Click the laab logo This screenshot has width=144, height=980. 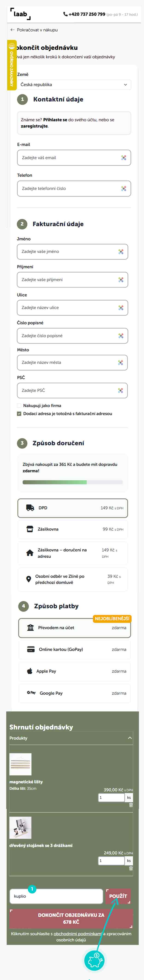pyautogui.click(x=20, y=14)
